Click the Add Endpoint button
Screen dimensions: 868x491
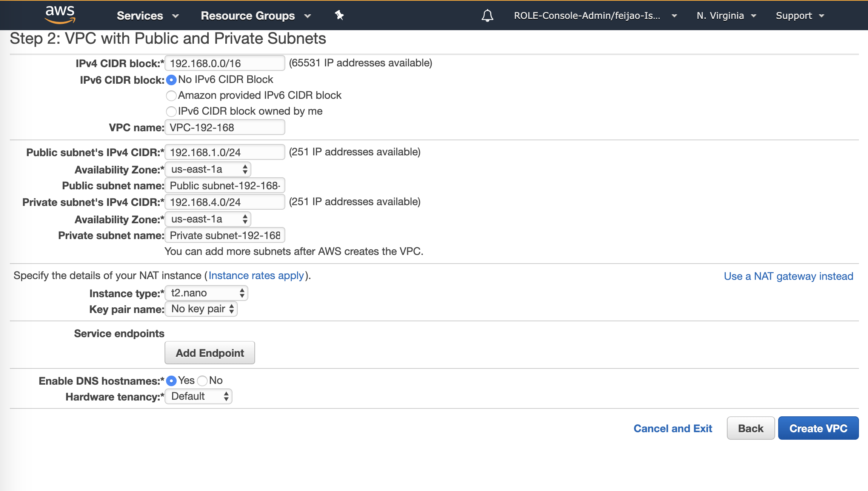[210, 353]
